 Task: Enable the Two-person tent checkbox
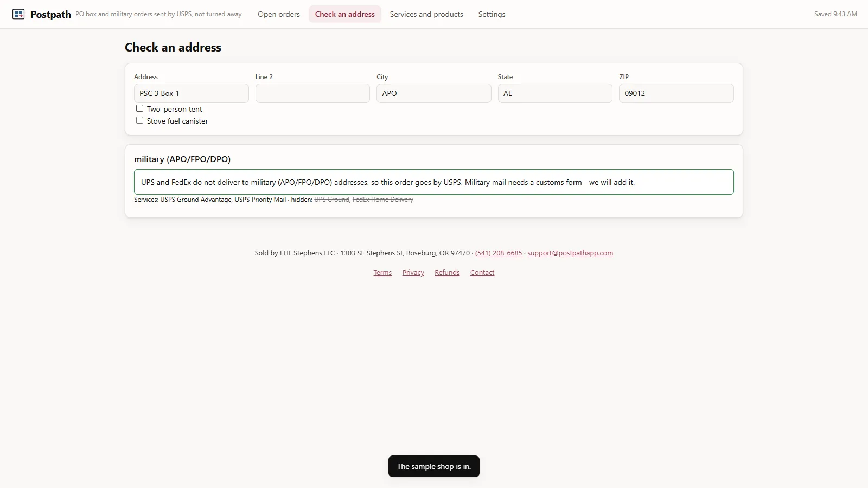point(139,108)
